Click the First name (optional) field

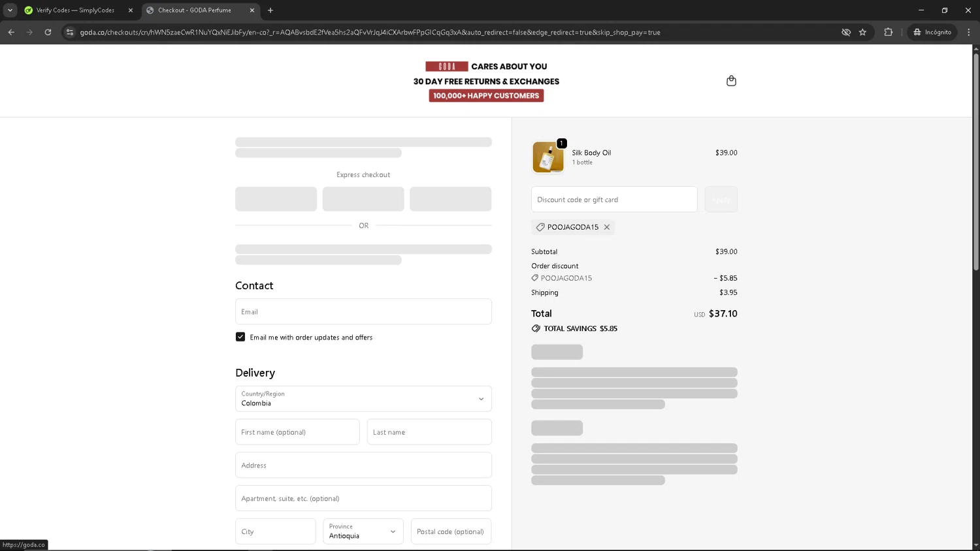(x=297, y=432)
